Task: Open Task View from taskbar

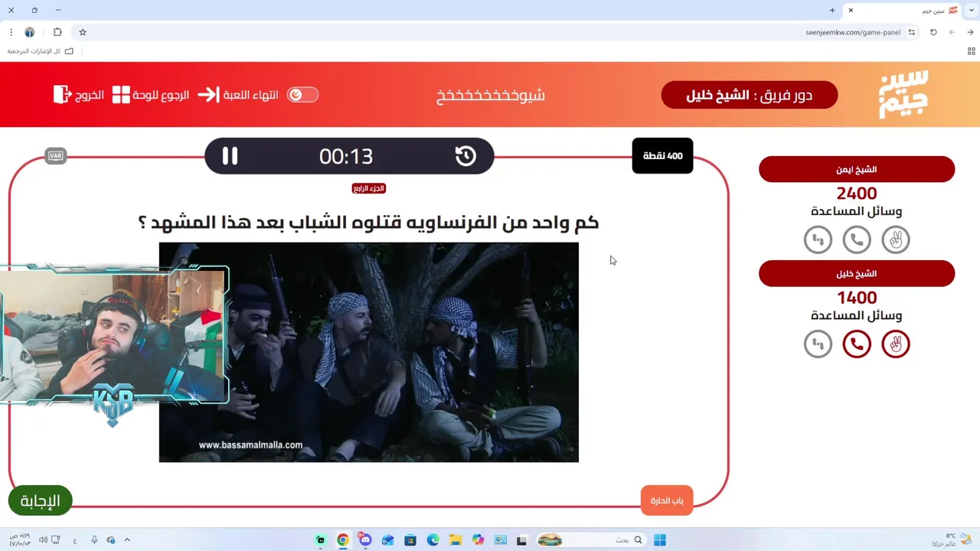Action: pos(522,540)
